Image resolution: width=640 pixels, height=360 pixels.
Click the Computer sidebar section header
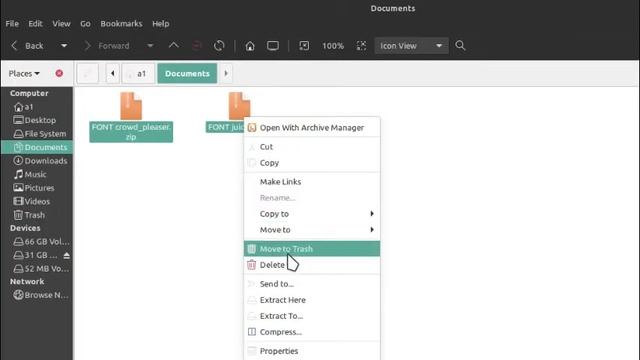(29, 93)
